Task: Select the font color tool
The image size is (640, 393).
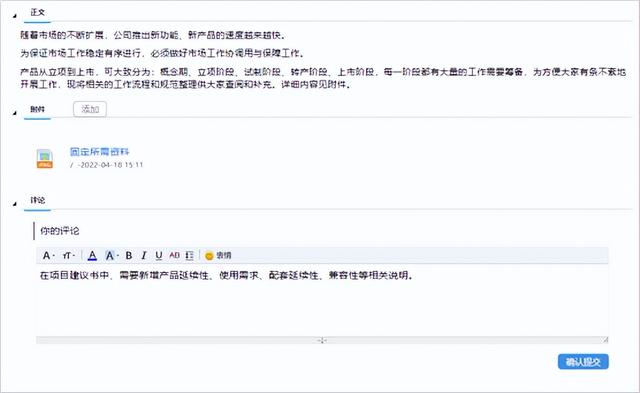Action: point(92,255)
